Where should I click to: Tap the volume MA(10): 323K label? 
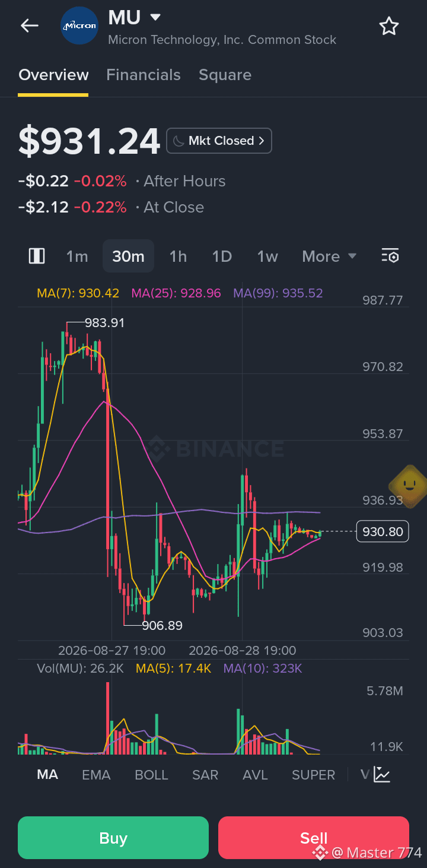click(x=263, y=669)
